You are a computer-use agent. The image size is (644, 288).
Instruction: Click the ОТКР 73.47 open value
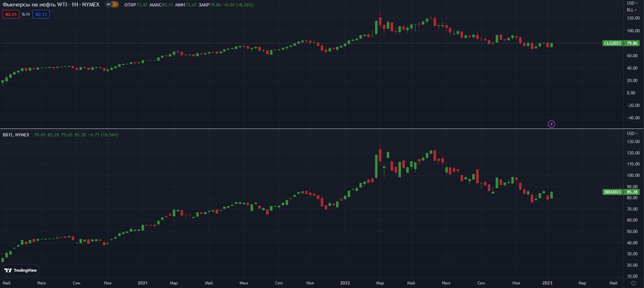(x=136, y=5)
